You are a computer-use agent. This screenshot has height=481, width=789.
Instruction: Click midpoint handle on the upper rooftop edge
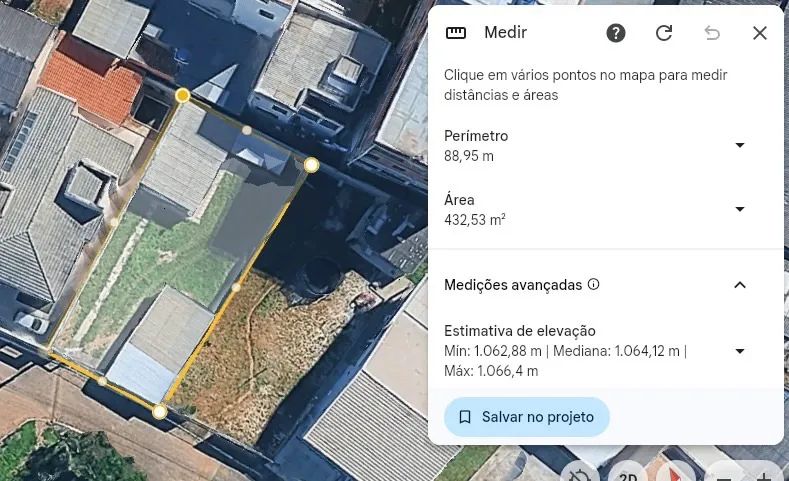[247, 130]
